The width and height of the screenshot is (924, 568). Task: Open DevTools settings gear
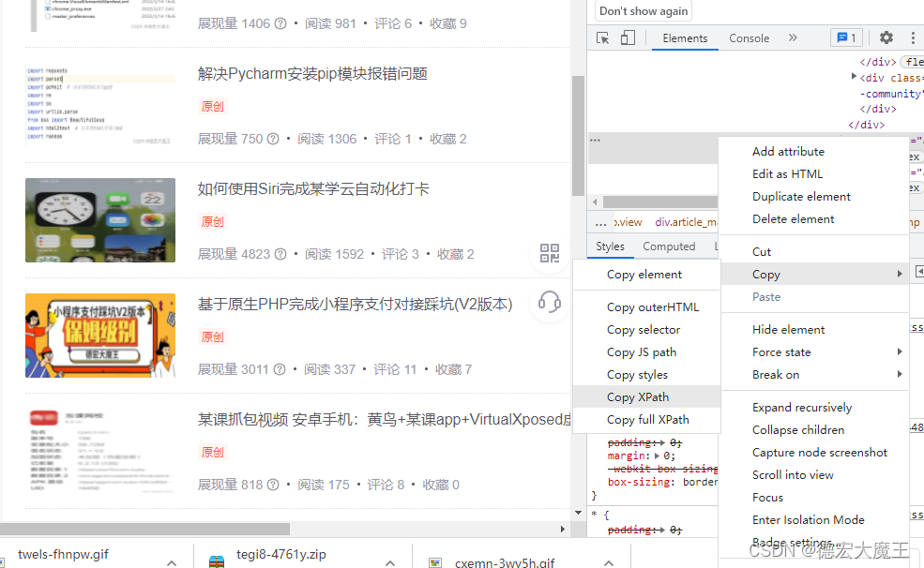pos(886,37)
